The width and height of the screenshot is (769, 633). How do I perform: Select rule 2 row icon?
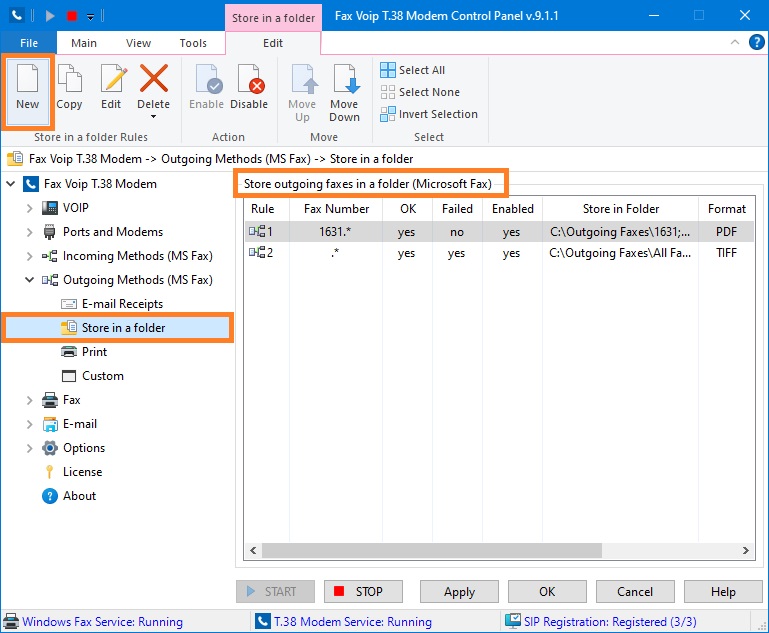tap(256, 253)
